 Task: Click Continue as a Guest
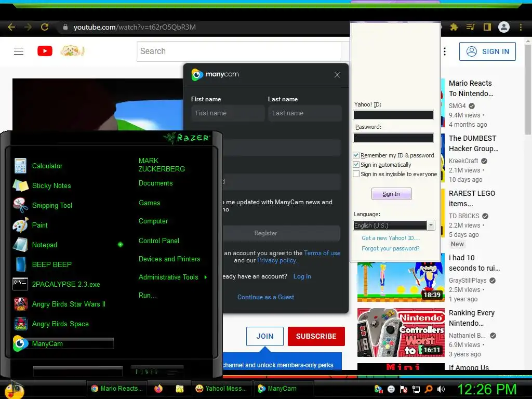265,297
